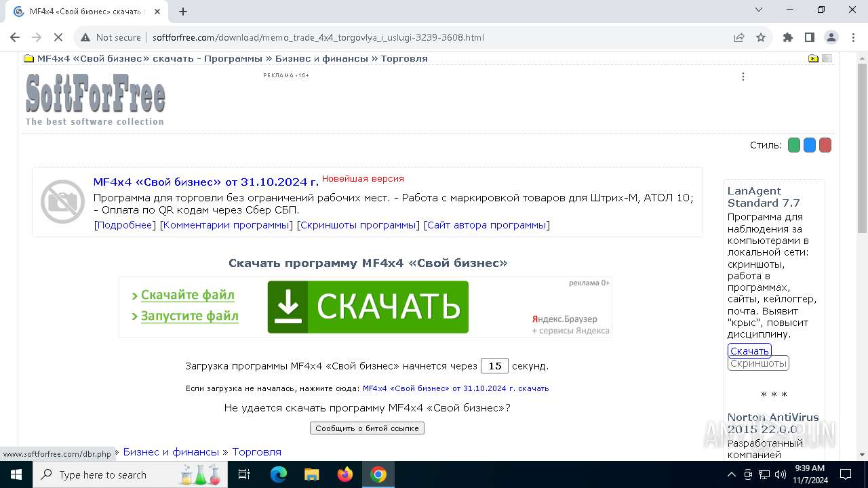Bookmark this tab with star icon
Viewport: 868px width, 488px height.
761,37
